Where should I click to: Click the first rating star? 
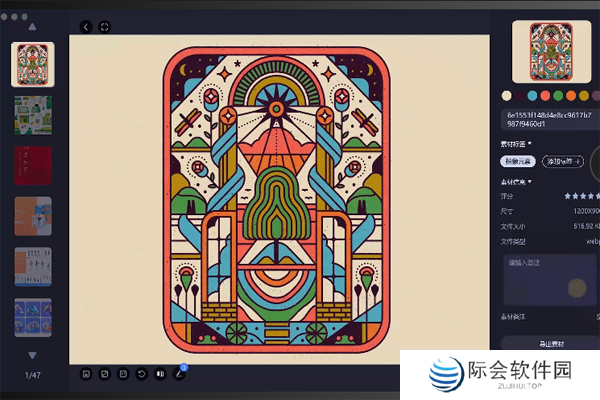click(x=568, y=196)
